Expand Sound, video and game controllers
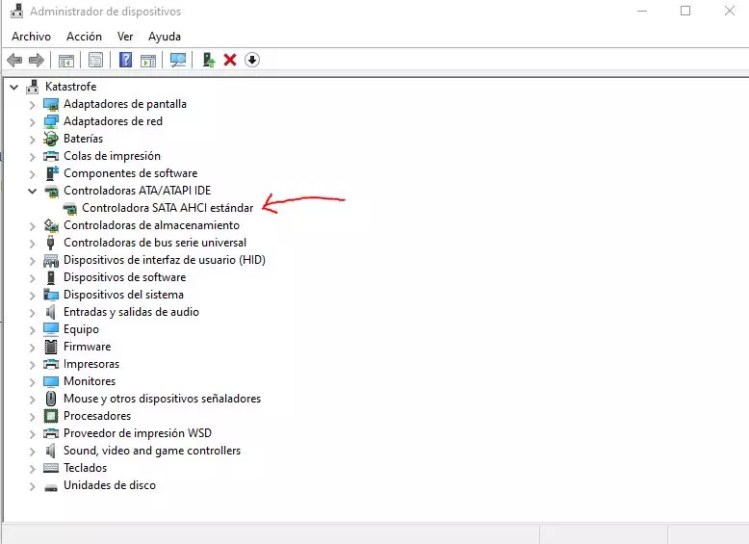The image size is (749, 544). coord(32,451)
